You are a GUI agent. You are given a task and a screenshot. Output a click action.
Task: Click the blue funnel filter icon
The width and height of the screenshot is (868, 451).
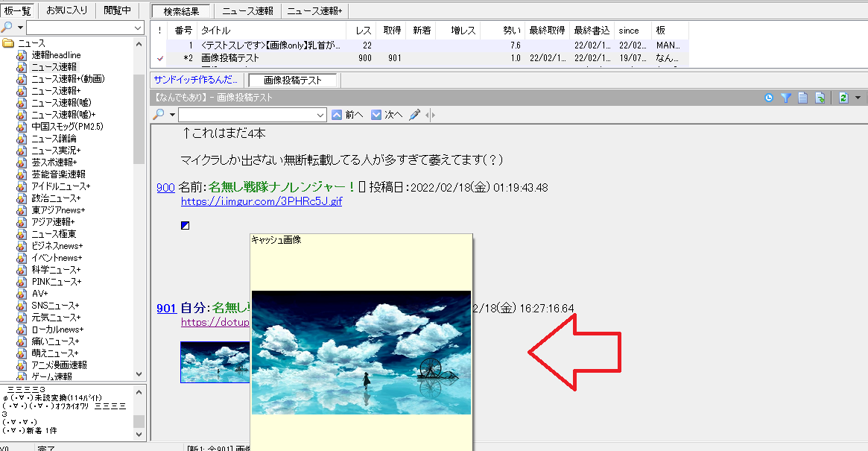tap(785, 98)
